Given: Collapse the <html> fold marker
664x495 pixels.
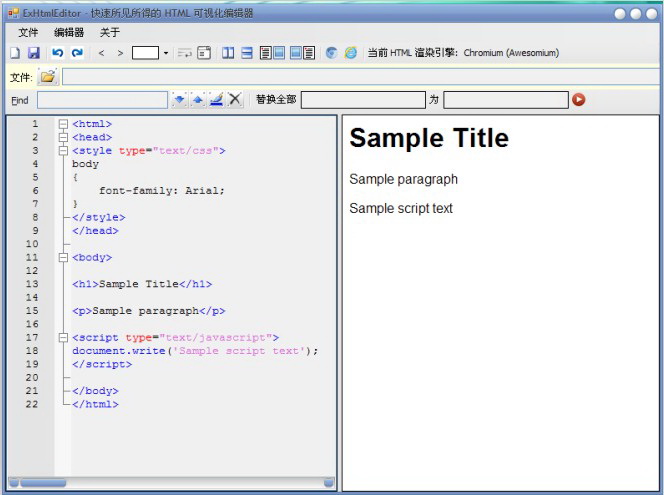Looking at the screenshot, I should point(64,124).
